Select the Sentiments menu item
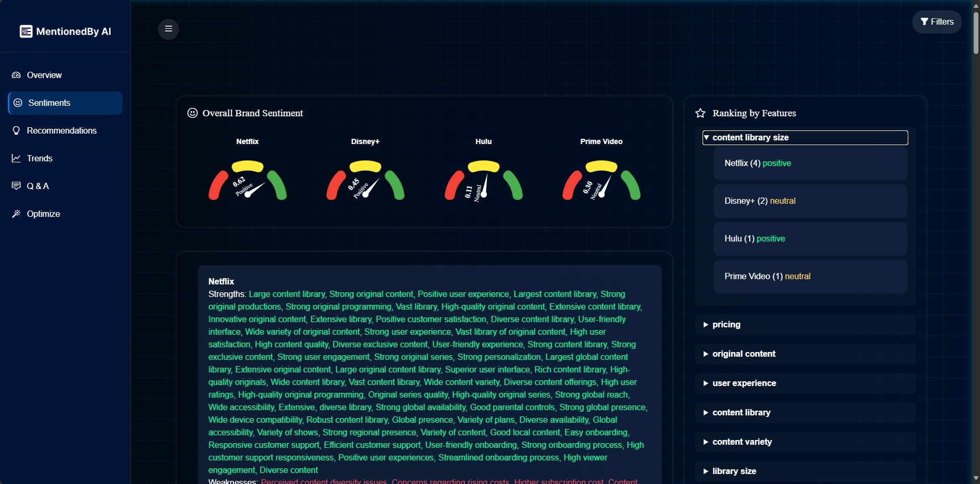This screenshot has width=980, height=484. [x=65, y=103]
